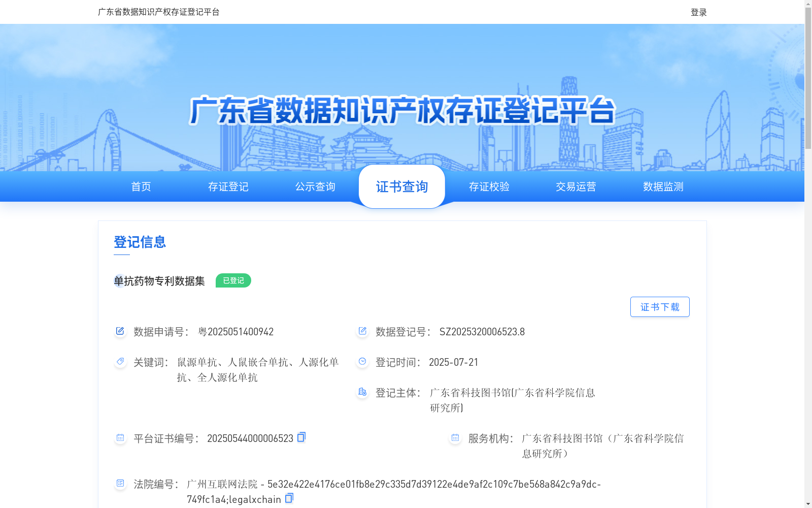Click the entity icon beside 登记主体
Screen dimensions: 812x508
[362, 392]
